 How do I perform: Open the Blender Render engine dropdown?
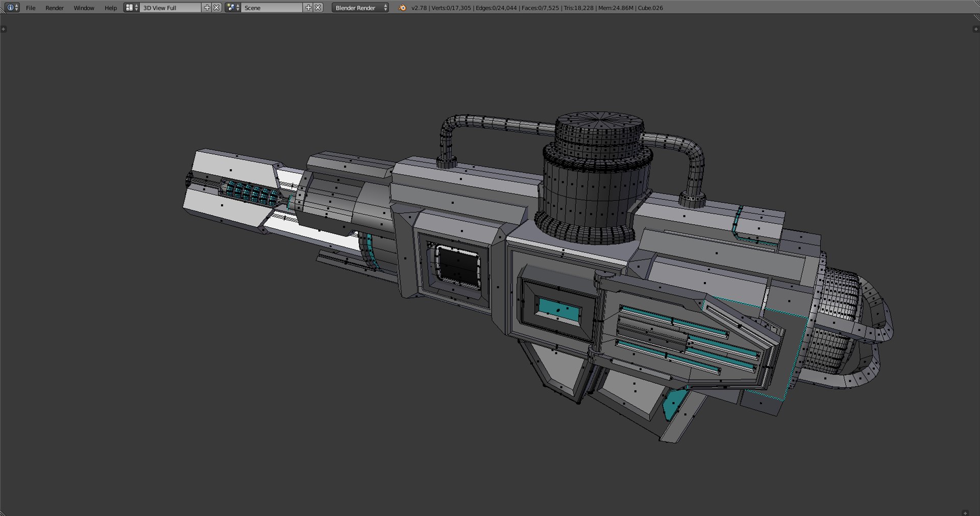tap(360, 8)
